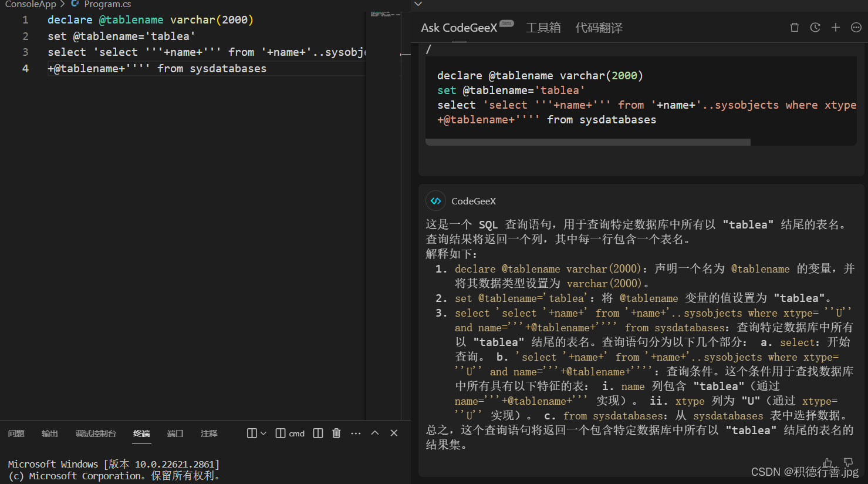Click the ConsoleApp breadcrumb
Screen dimensions: 868x484
[31, 4]
